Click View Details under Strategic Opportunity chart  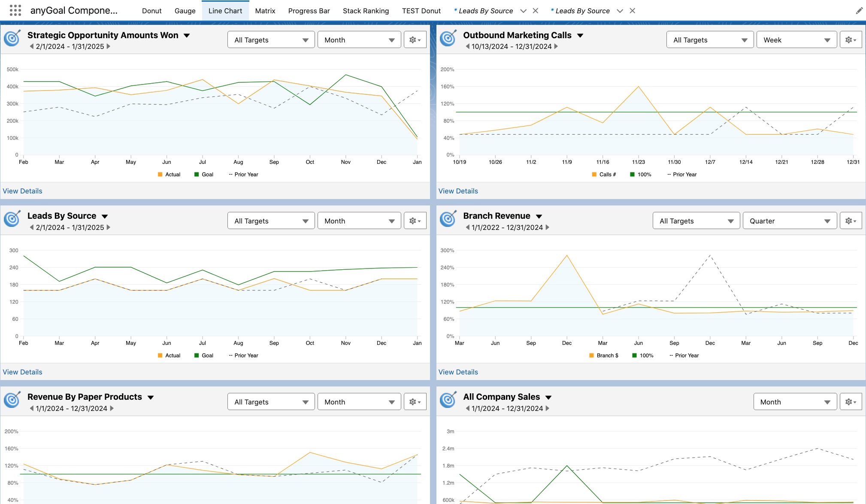click(x=22, y=191)
